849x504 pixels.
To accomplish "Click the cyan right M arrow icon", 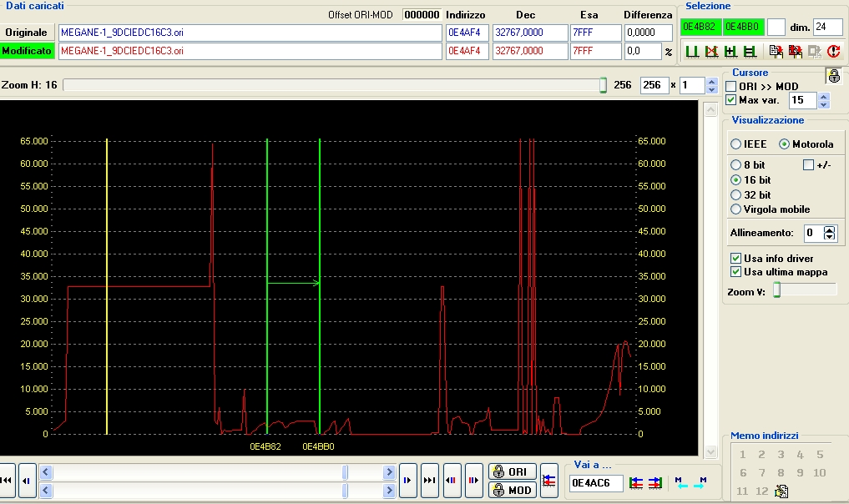I will pos(700,482).
